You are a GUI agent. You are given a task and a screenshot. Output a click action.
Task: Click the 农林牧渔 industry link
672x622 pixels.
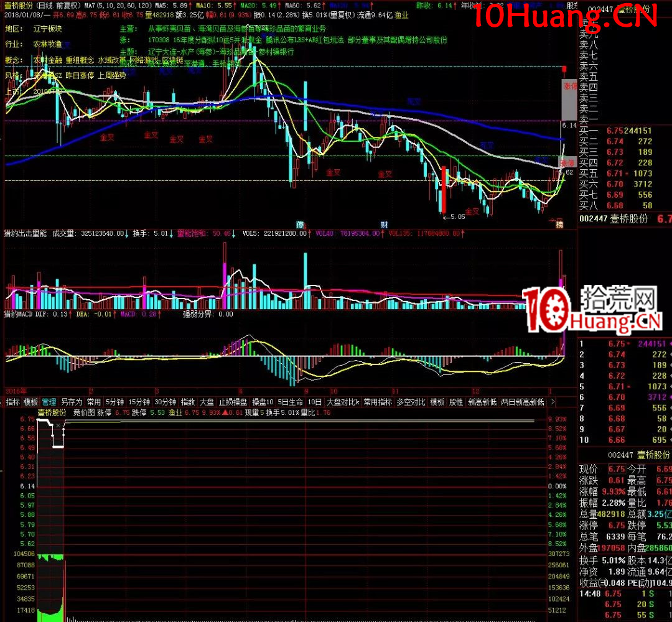47,44
